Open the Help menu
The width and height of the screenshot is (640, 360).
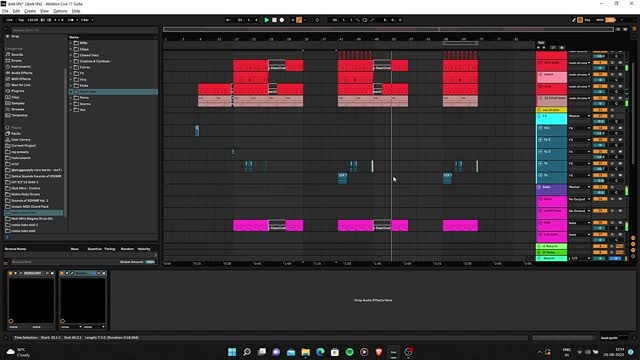point(76,11)
